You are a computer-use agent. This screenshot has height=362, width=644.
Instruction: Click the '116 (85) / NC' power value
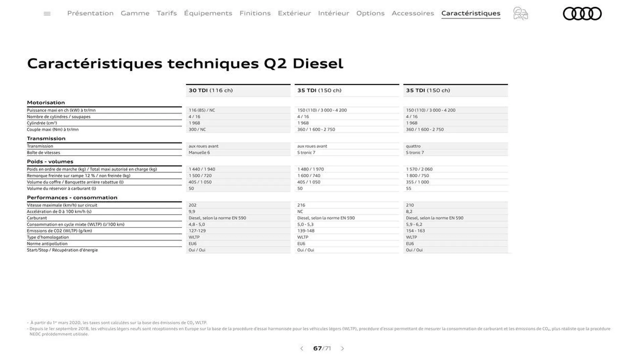click(202, 110)
